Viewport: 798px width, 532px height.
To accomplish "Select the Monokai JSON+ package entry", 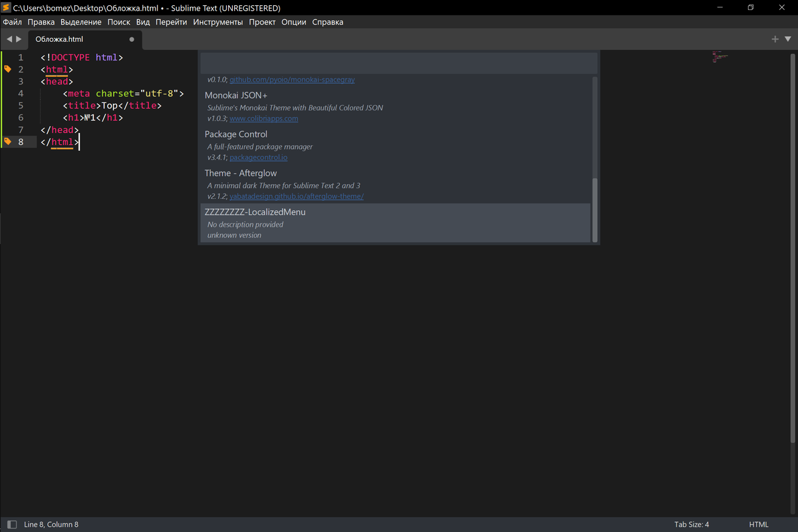I will (x=396, y=106).
